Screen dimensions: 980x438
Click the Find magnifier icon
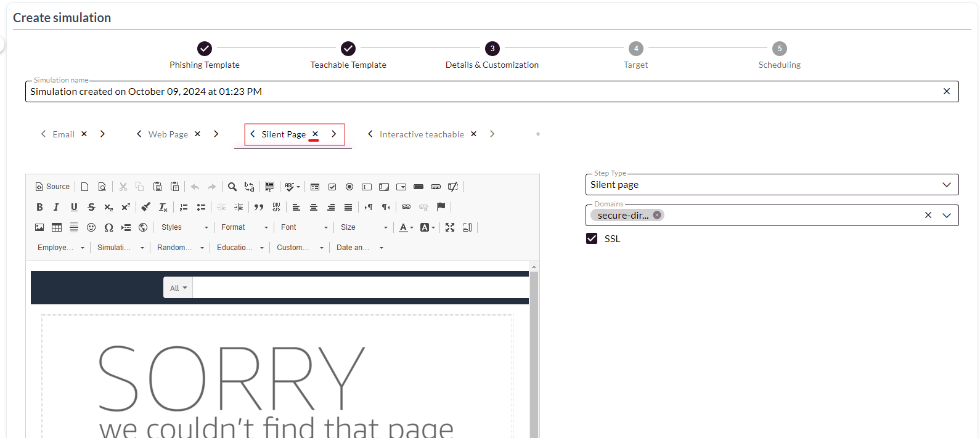232,187
